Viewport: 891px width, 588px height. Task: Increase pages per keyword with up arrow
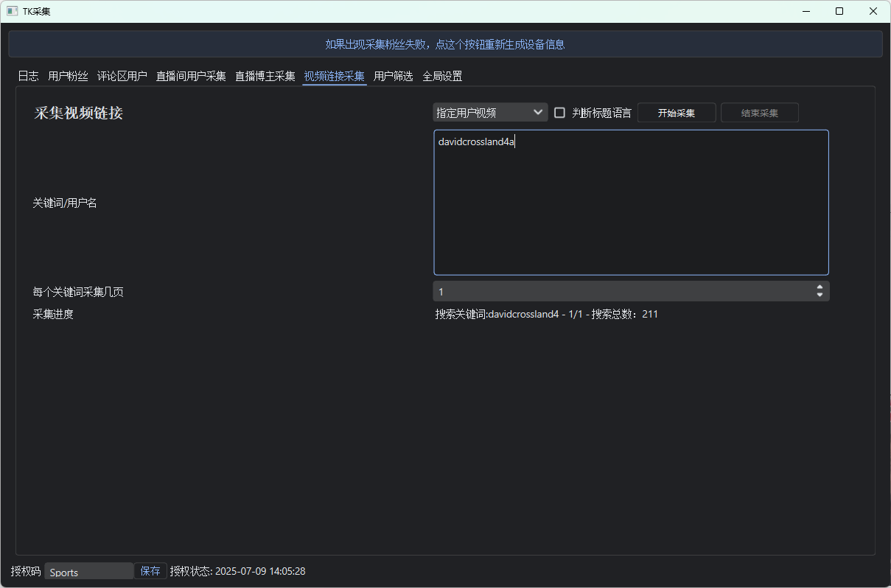(820, 287)
